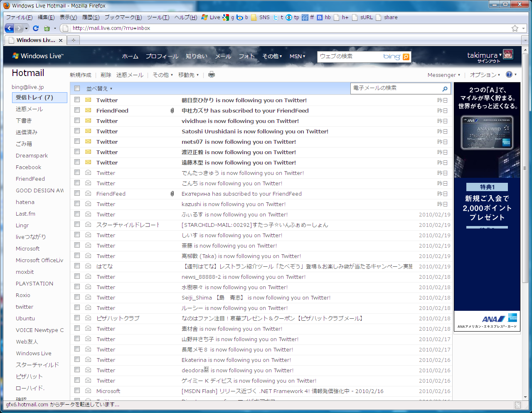Click the home icon in navigation bar
The image size is (532, 413).
(x=47, y=28)
